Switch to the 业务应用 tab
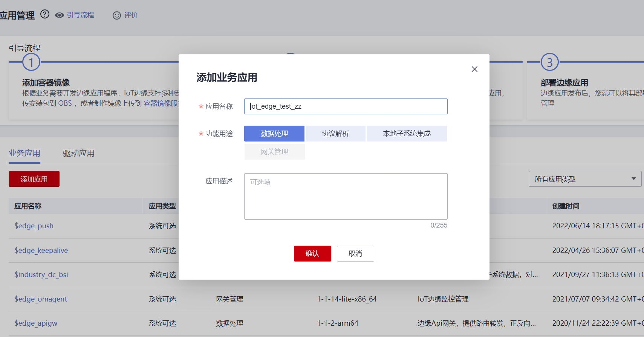The width and height of the screenshot is (644, 337). [x=24, y=153]
